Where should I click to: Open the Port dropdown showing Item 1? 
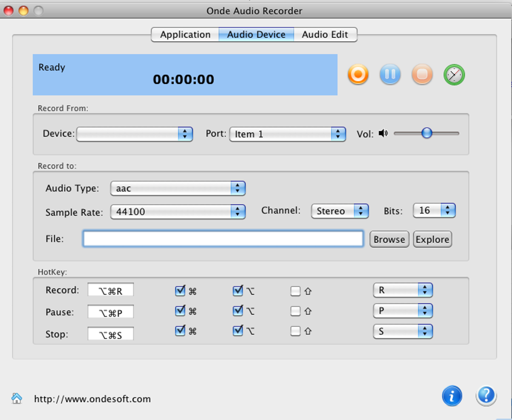[288, 134]
